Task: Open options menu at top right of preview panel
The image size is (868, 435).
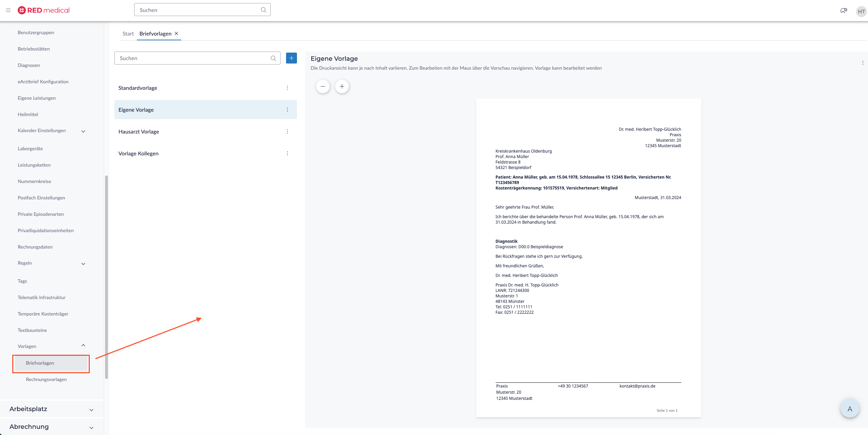Action: click(863, 63)
